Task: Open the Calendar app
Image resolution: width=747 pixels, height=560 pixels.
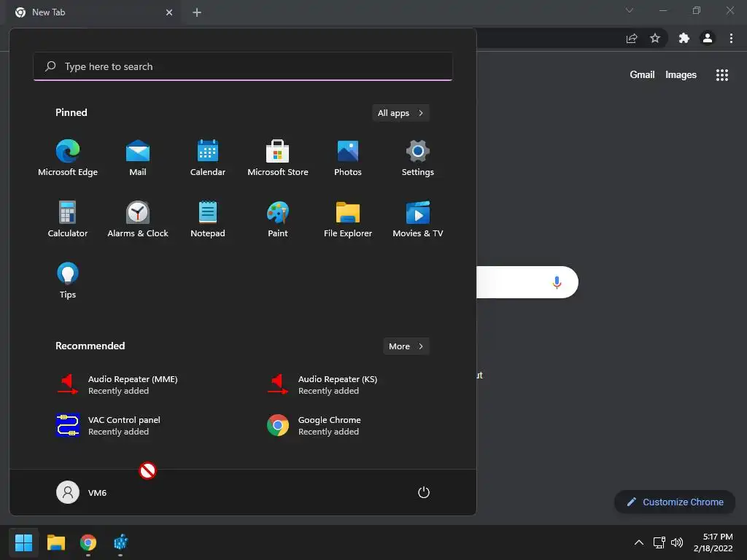Action: pyautogui.click(x=208, y=158)
